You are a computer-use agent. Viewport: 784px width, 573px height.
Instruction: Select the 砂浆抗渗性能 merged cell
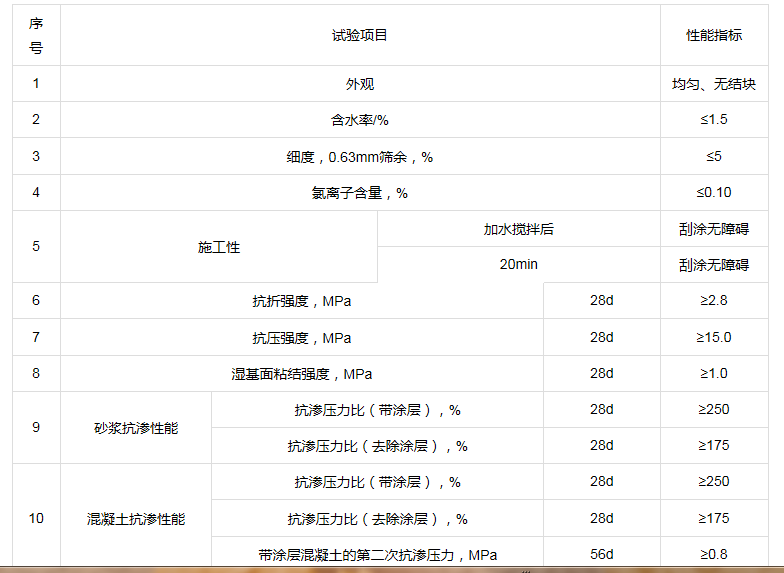pos(136,427)
